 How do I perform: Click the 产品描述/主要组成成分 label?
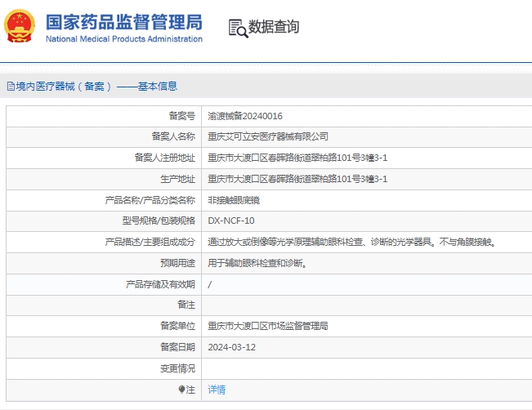150,242
